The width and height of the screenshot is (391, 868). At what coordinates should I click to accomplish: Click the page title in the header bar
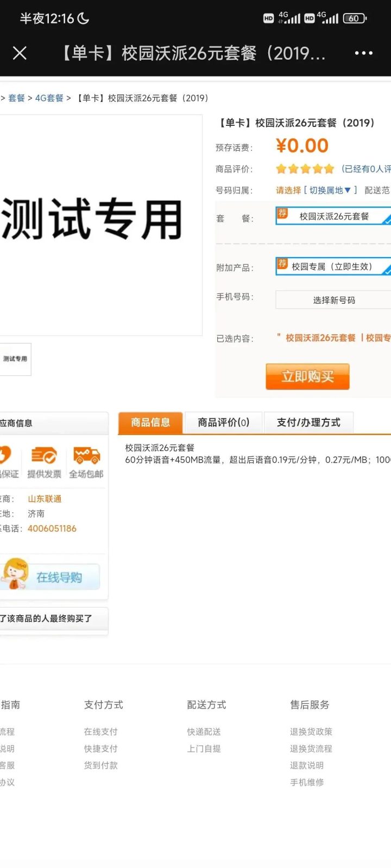tap(192, 53)
